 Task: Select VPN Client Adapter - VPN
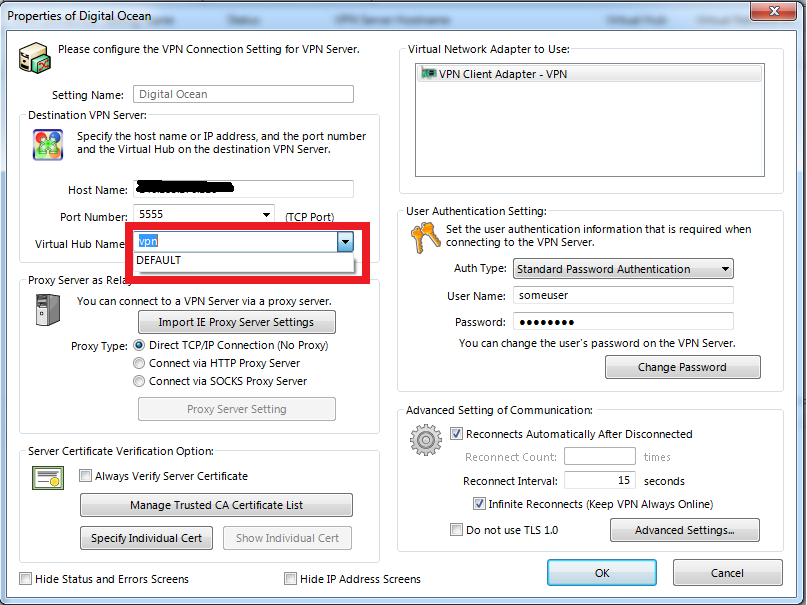click(x=590, y=74)
